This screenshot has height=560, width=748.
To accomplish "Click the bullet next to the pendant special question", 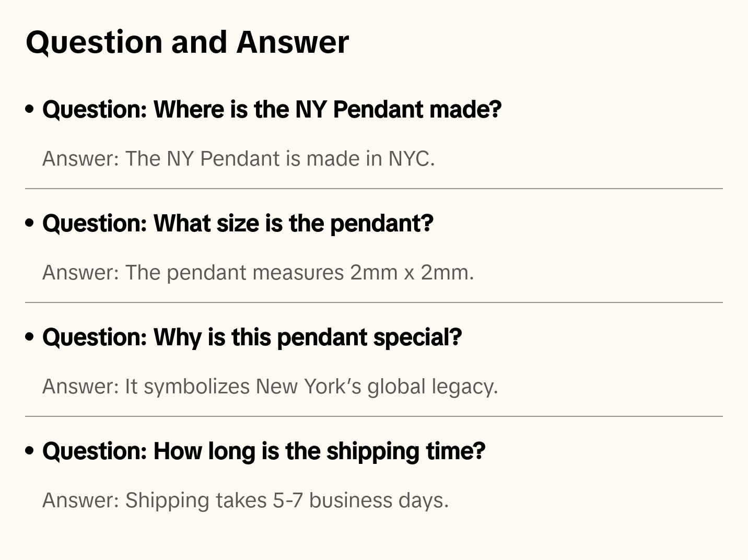I will point(30,337).
